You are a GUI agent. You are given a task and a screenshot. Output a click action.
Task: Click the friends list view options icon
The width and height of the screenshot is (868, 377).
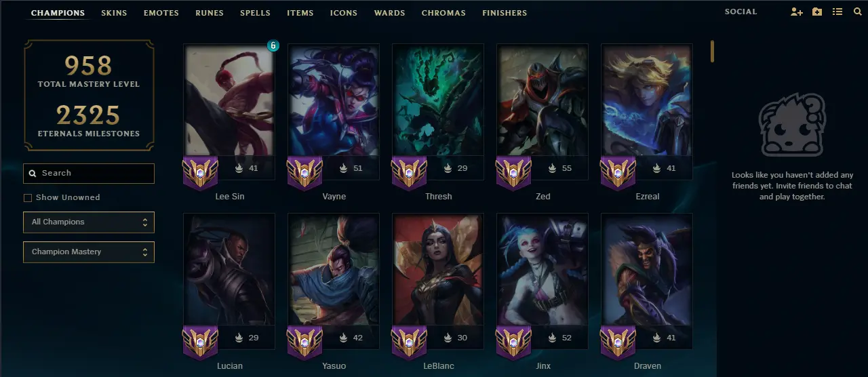[x=837, y=12]
